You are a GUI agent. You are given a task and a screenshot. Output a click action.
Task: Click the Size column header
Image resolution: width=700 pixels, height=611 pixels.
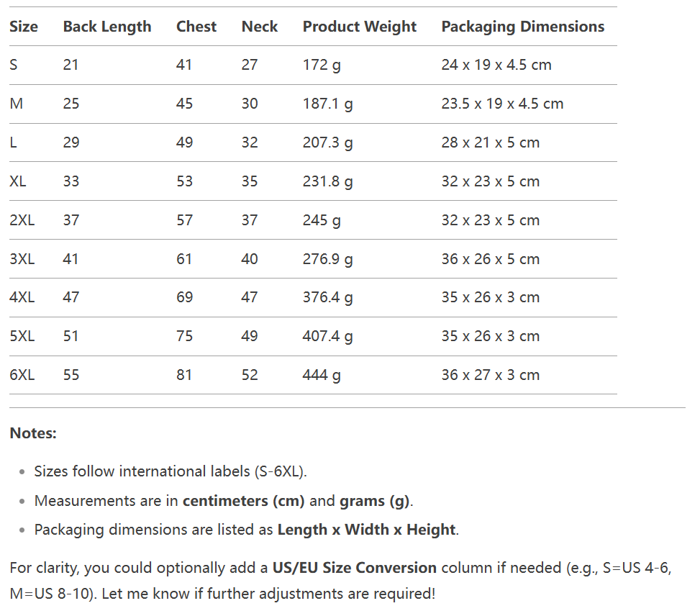point(24,27)
